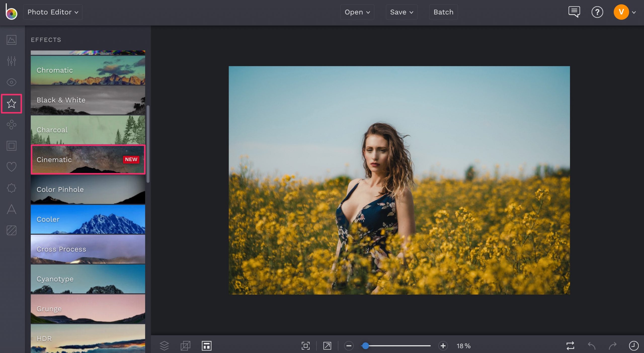The width and height of the screenshot is (644, 353).
Task: Open the Frames panel
Action: click(x=11, y=146)
